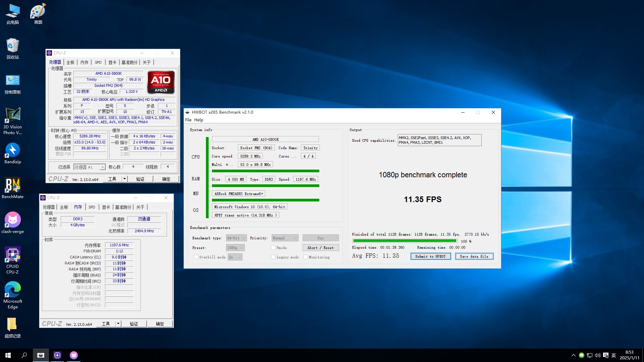Viewport: 644px width, 362px height.
Task: Open the Preset 1080p dropdown
Action: tap(235, 248)
